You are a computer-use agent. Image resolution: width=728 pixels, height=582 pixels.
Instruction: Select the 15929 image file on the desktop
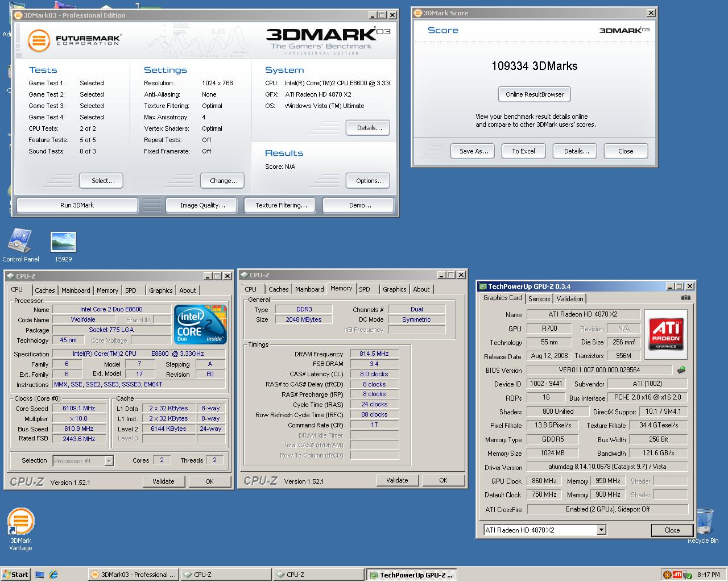coord(63,247)
